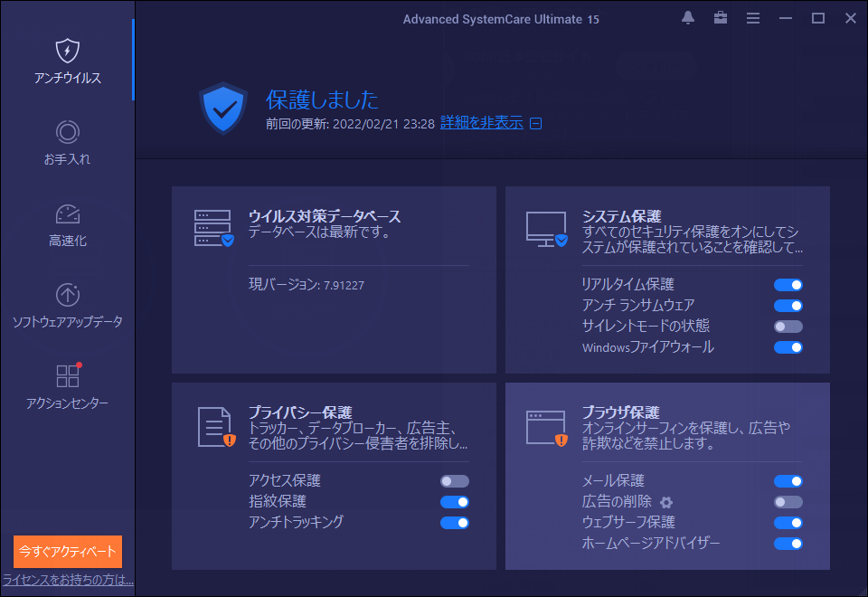Open the ソフトウェアアップデータ tool
The height and width of the screenshot is (597, 868).
click(67, 308)
